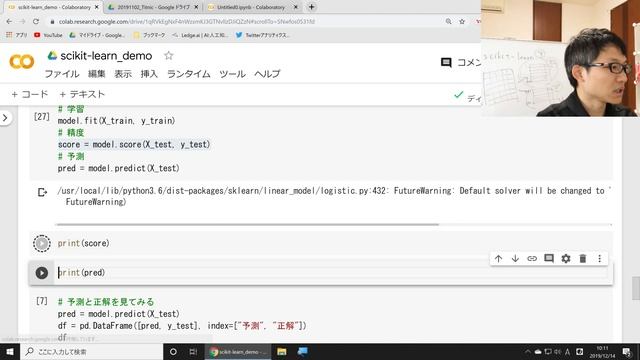Move cell up with arrow icon
The height and width of the screenshot is (360, 640).
click(x=498, y=258)
